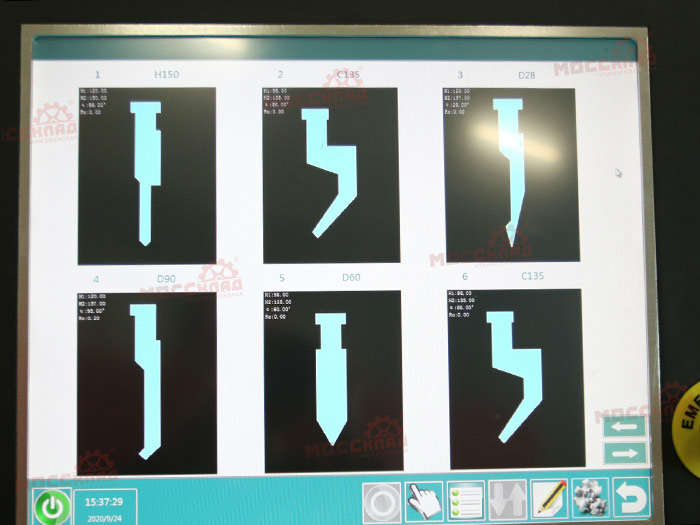
Task: Click the D28 label above tool 3
Action: [x=530, y=74]
